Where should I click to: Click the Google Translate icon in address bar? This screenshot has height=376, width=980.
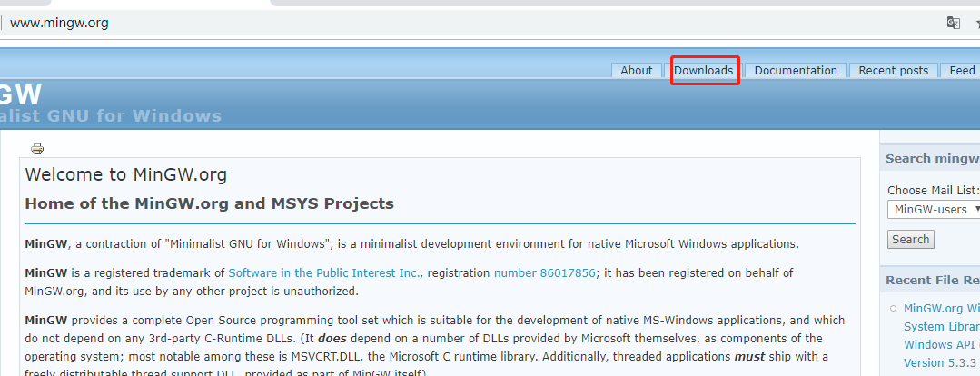coord(953,23)
